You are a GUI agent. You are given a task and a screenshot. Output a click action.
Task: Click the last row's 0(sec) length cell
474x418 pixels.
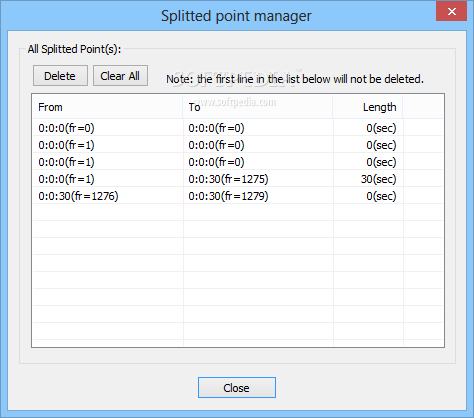click(x=381, y=196)
